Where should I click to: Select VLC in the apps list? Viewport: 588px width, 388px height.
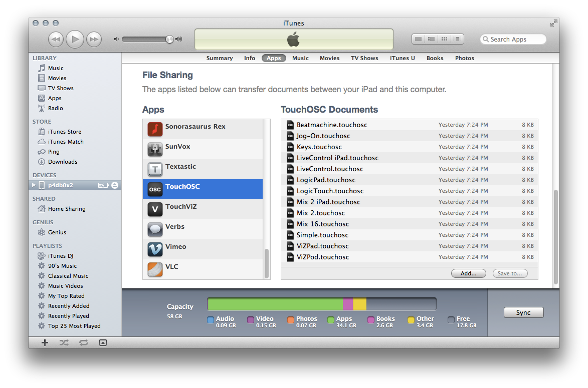[x=203, y=269]
